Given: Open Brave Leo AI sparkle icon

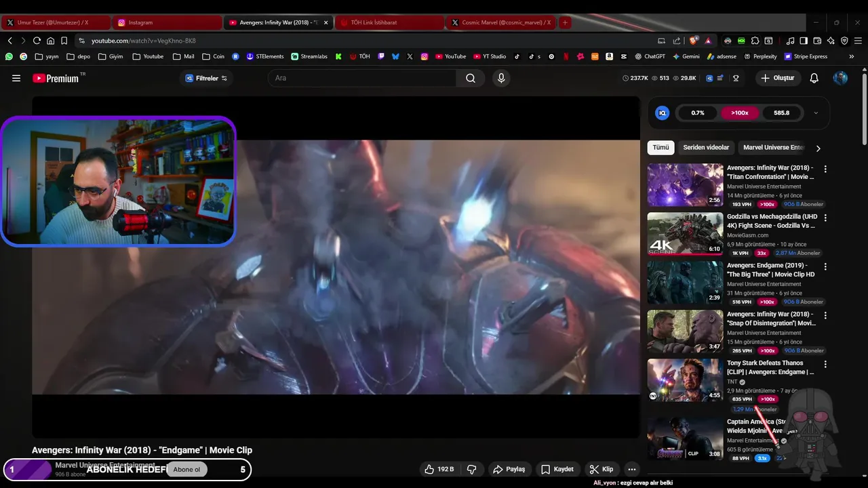Looking at the screenshot, I should [x=831, y=41].
